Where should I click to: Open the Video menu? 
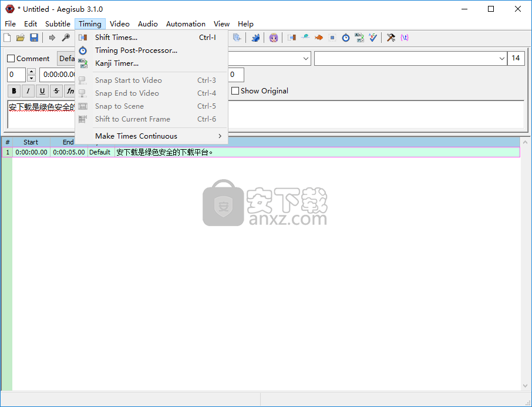(x=119, y=23)
